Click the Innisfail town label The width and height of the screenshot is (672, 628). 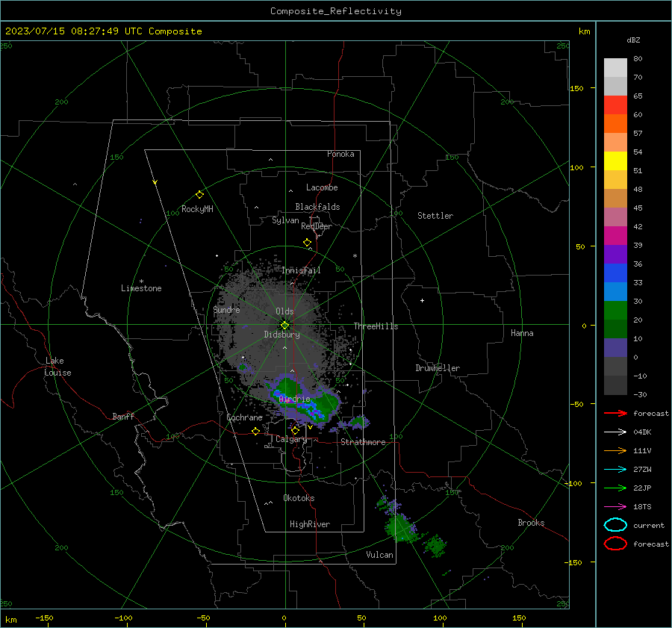tap(301, 270)
